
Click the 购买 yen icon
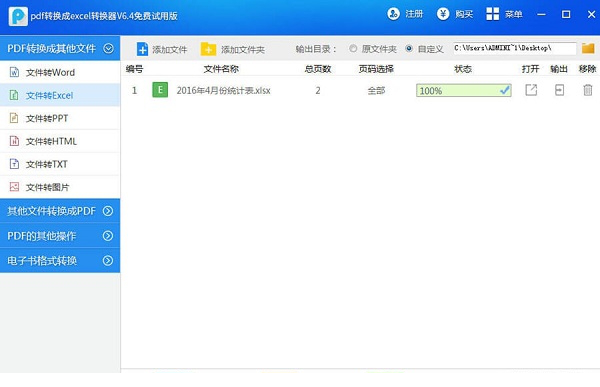point(443,14)
